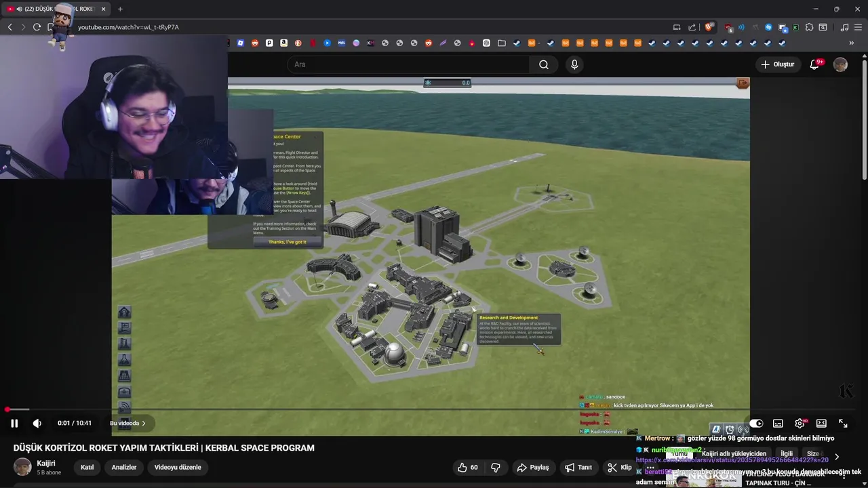Select the flask Research icon in the sidebar
868x488 pixels.
click(124, 360)
